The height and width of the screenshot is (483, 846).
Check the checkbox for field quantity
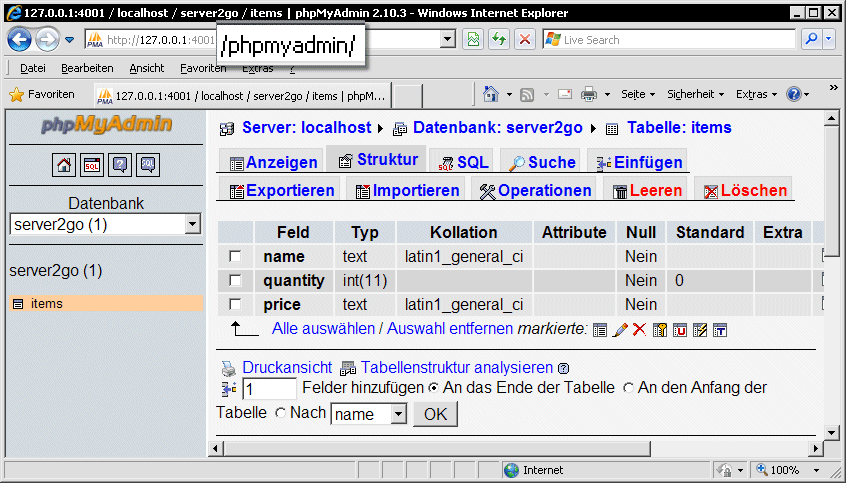click(x=235, y=280)
